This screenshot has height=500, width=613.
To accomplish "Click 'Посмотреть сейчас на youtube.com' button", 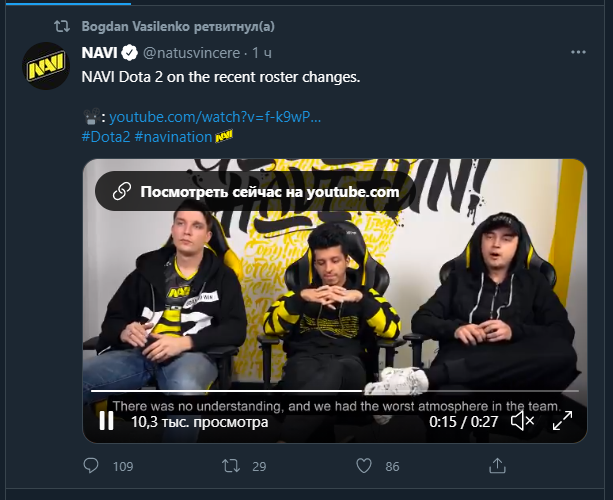I will pos(256,192).
